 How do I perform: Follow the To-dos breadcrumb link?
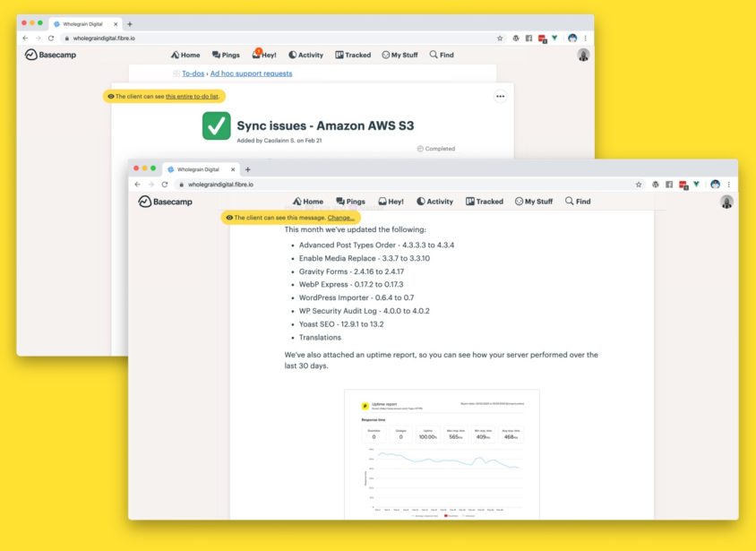[x=193, y=73]
